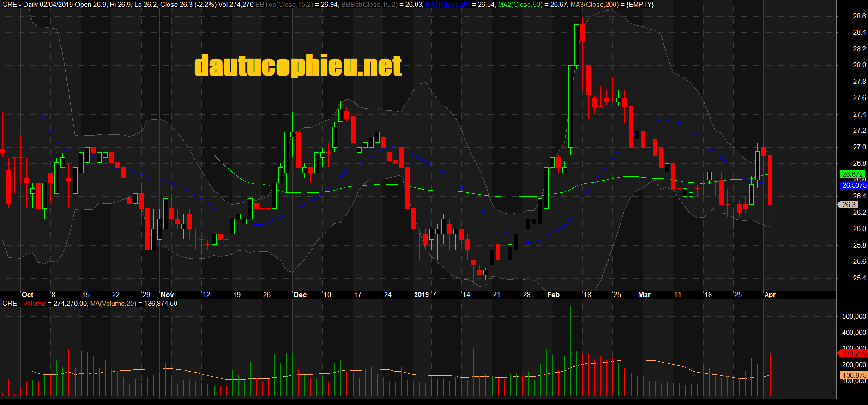Click the 8 date tick after Oct
868x405 pixels.
[54, 295]
